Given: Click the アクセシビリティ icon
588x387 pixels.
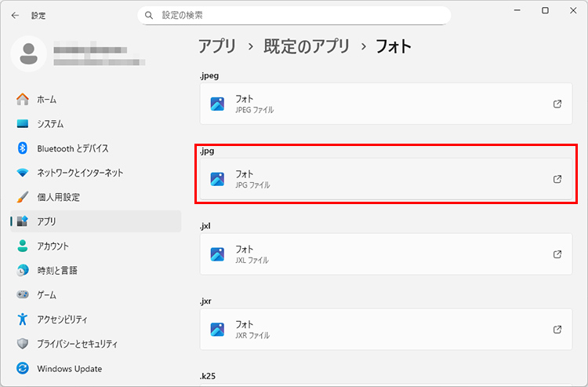Looking at the screenshot, I should [x=23, y=319].
